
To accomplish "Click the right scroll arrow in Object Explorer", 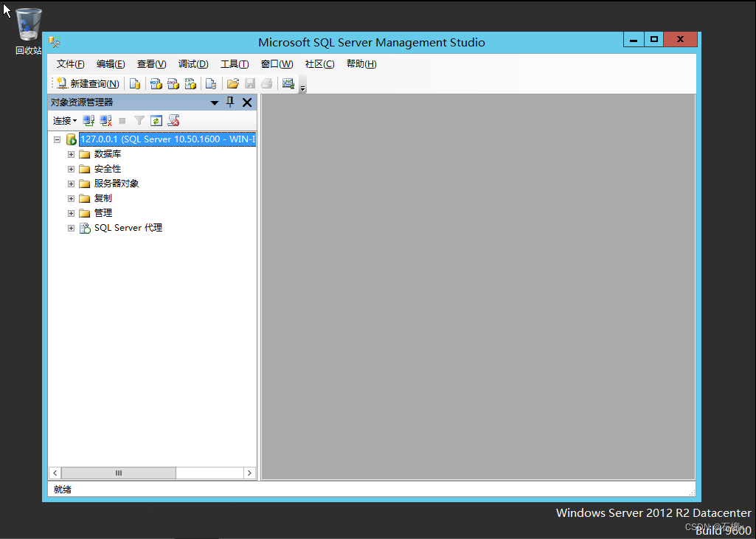I will click(249, 473).
